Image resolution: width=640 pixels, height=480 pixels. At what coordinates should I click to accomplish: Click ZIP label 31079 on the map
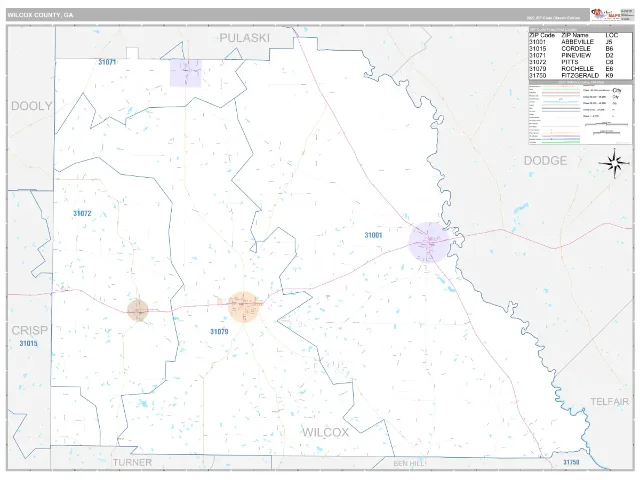click(219, 332)
